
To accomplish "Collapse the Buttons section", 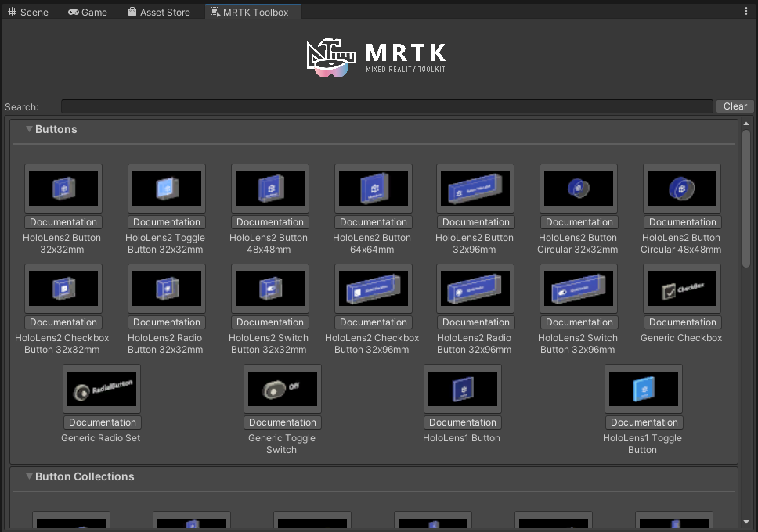I will tap(30, 129).
